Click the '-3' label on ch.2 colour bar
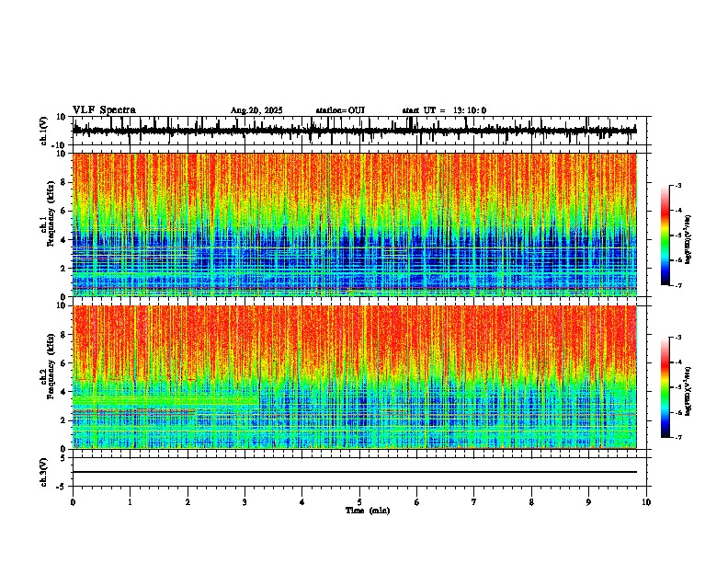The height and width of the screenshot is (563, 728). click(677, 338)
